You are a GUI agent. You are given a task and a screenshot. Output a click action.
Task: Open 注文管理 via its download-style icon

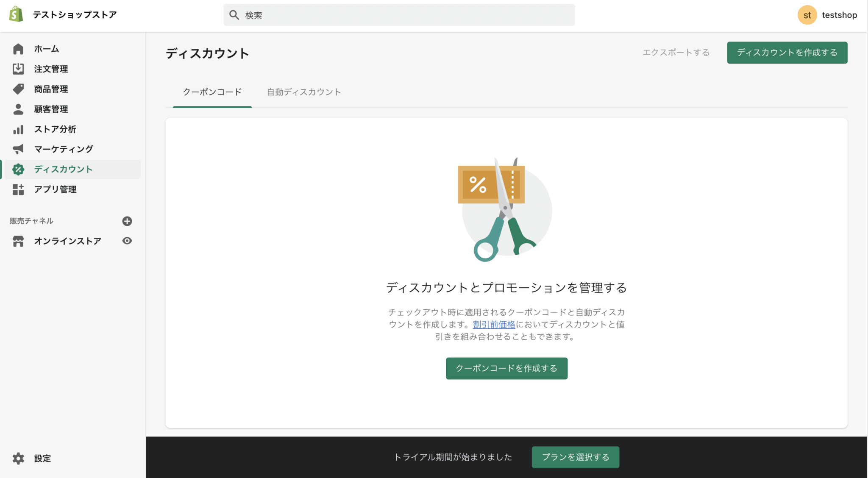[18, 69]
